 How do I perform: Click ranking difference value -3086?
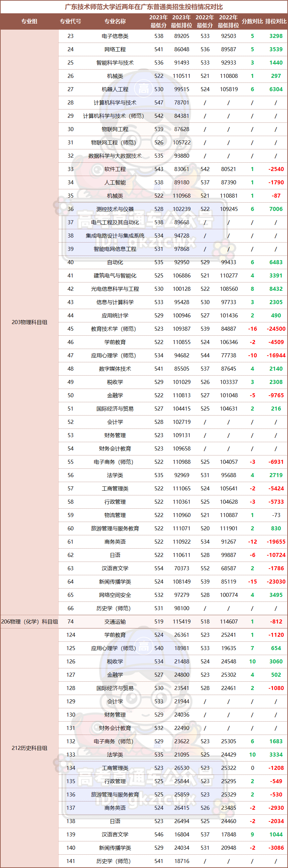click(276, 848)
